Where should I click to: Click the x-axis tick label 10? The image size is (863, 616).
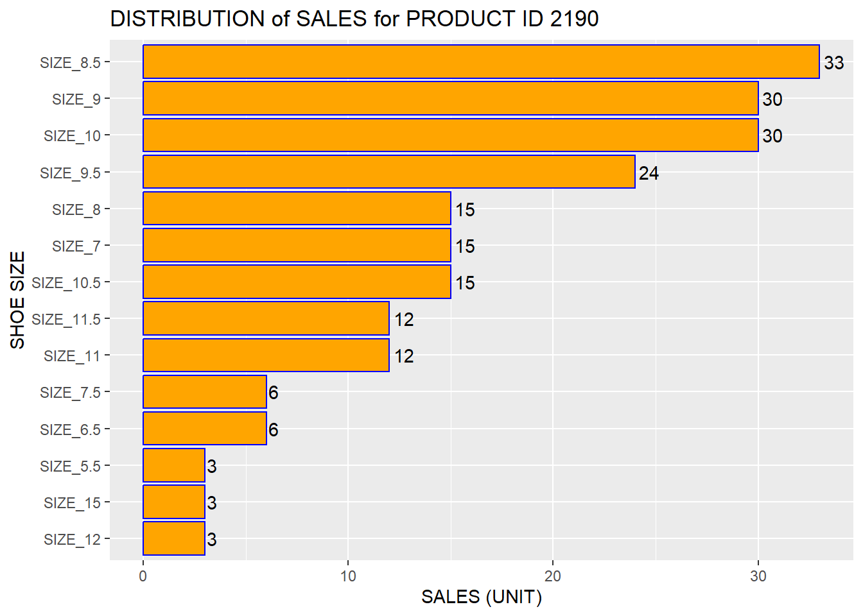click(x=347, y=576)
